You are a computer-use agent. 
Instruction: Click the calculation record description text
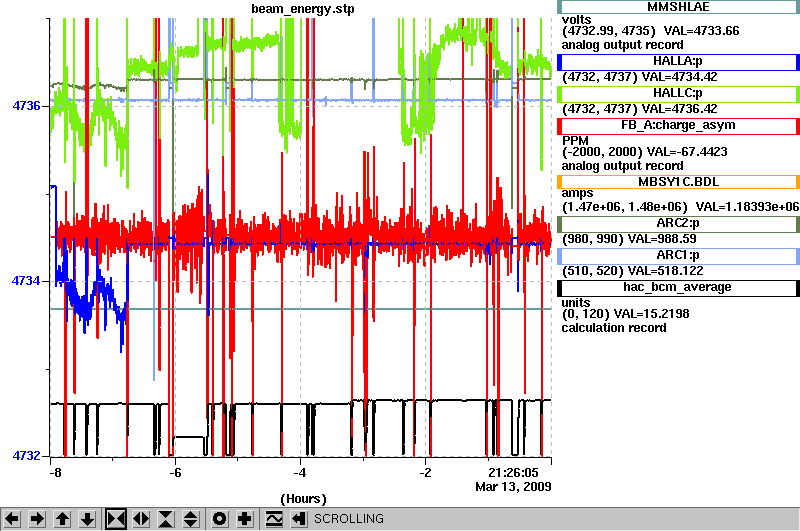[x=614, y=328]
